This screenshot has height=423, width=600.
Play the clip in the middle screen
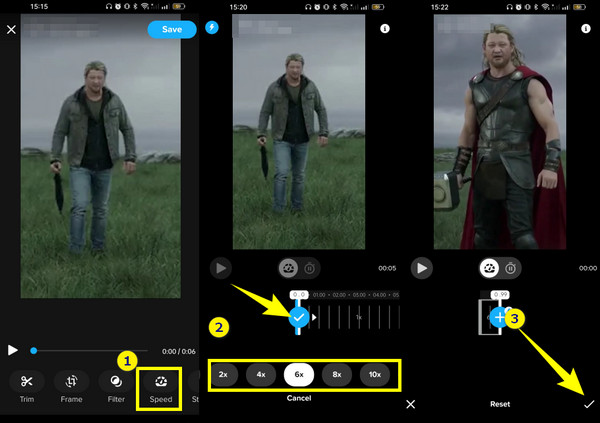coord(221,268)
